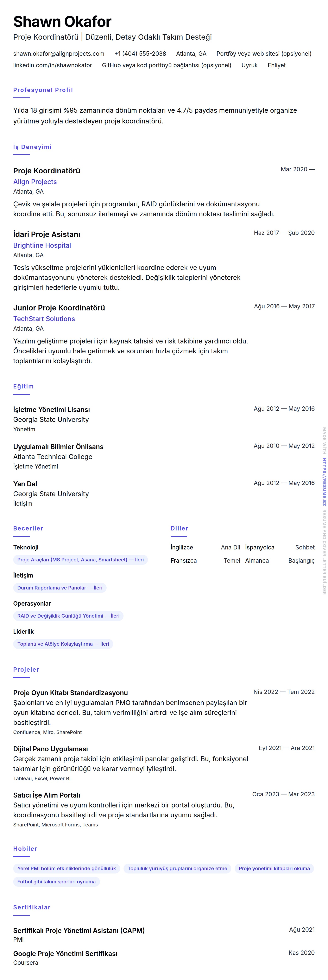
Task: Click the Portföy veya web sitesi placeholder
Action: coord(264,54)
